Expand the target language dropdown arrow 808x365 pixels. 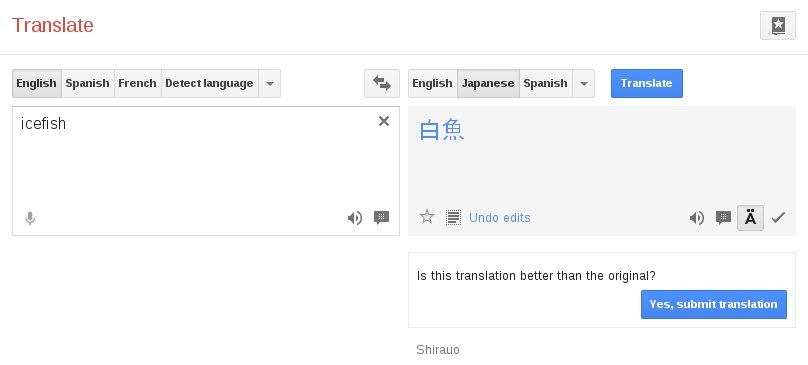[583, 84]
